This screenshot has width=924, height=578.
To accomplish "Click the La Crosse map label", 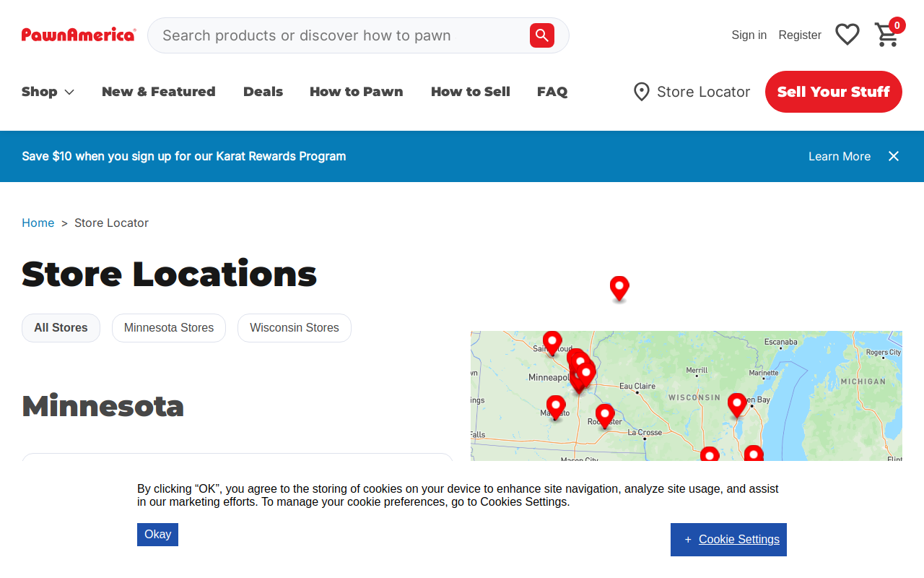I will (645, 433).
